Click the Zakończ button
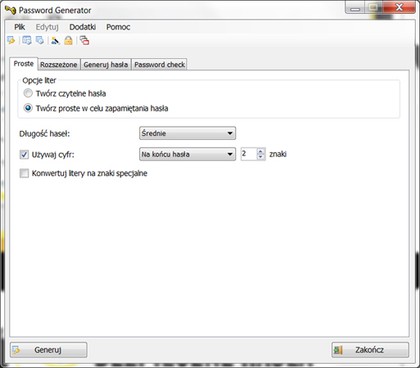420x368 pixels. click(x=370, y=350)
